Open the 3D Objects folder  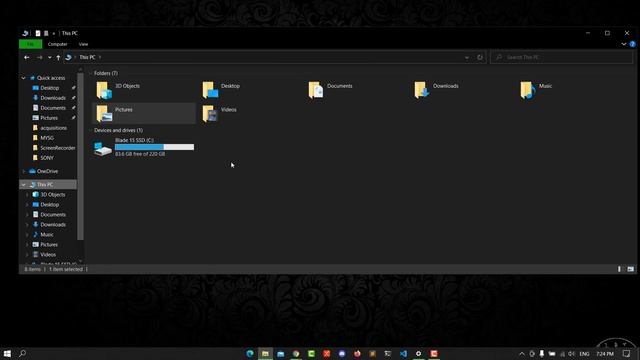coord(118,90)
